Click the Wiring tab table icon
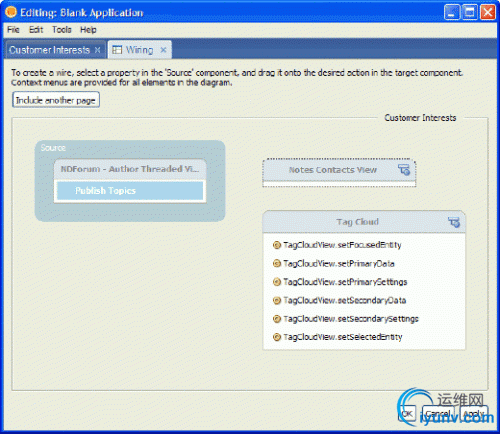Screen dimensions: 500x434 (117, 50)
